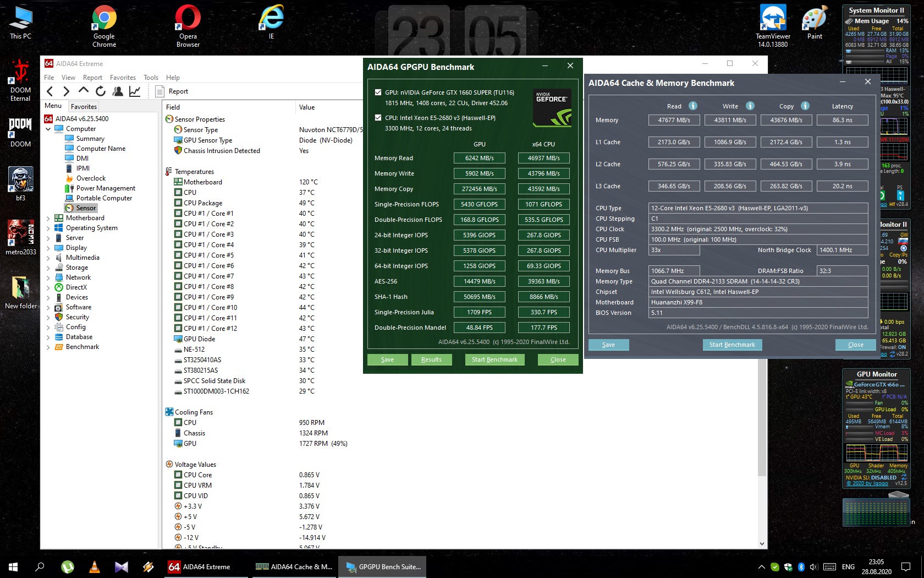Click the Up arrow in AIDA64 toolbar

tap(84, 91)
